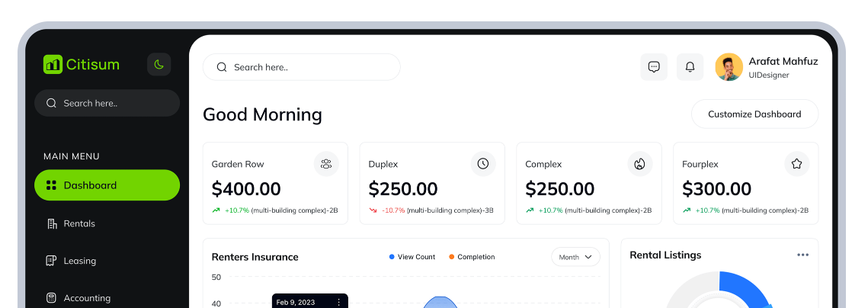Click the Duplex clock icon
Screen dimensions: 868x308
[x=482, y=164]
